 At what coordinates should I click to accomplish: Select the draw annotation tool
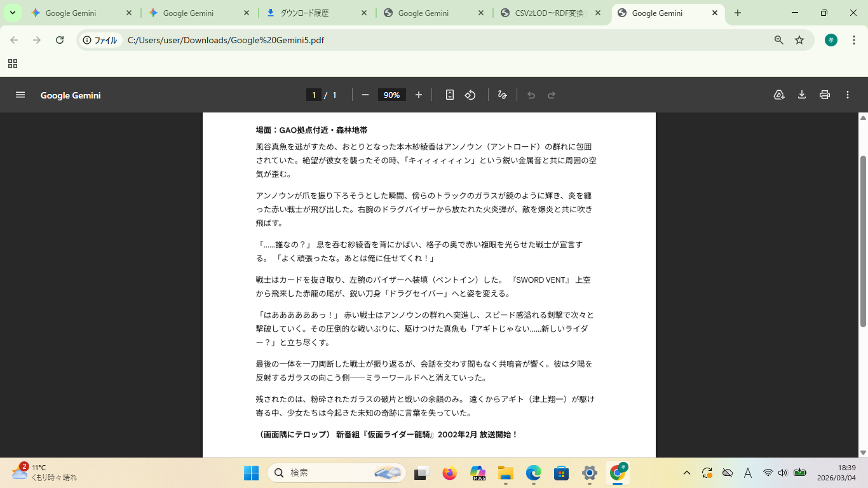click(x=503, y=95)
